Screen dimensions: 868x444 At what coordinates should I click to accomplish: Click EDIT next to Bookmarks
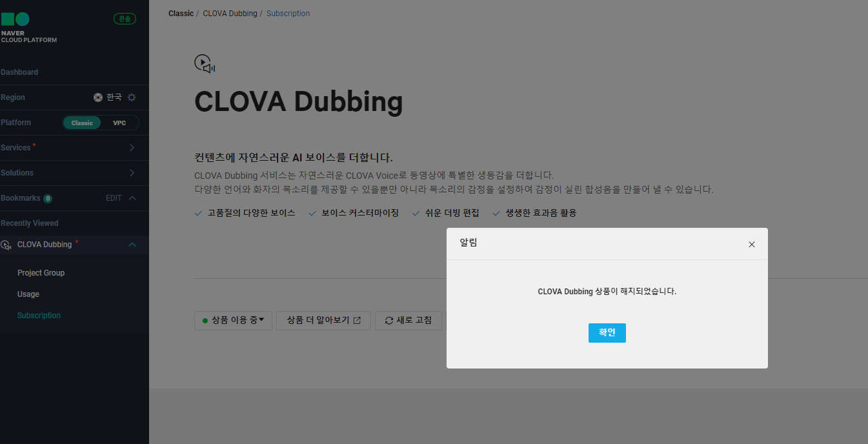114,198
